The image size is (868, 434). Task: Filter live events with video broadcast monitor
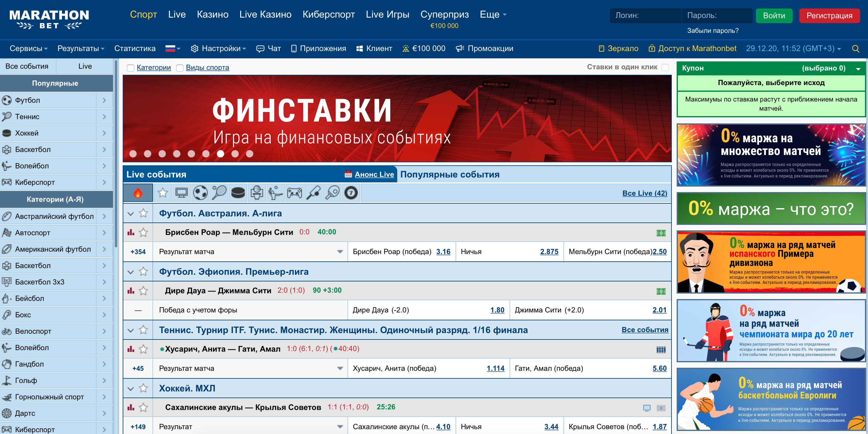182,193
